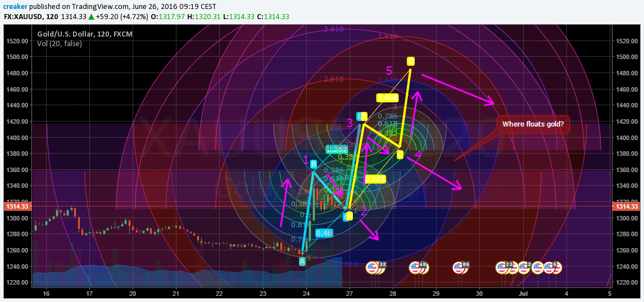
Task: Click the 'Vol (20, false)' indicator label
Action: point(60,43)
